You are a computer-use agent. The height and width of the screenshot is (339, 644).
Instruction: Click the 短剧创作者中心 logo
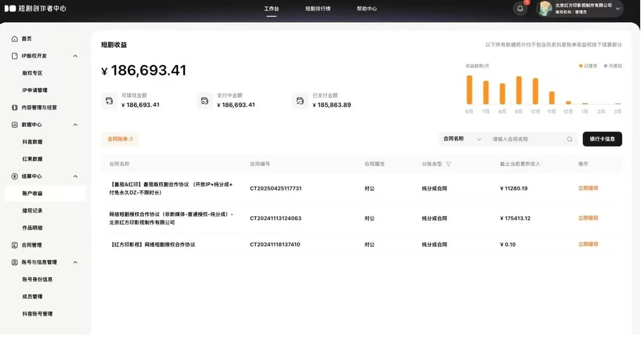(35, 8)
